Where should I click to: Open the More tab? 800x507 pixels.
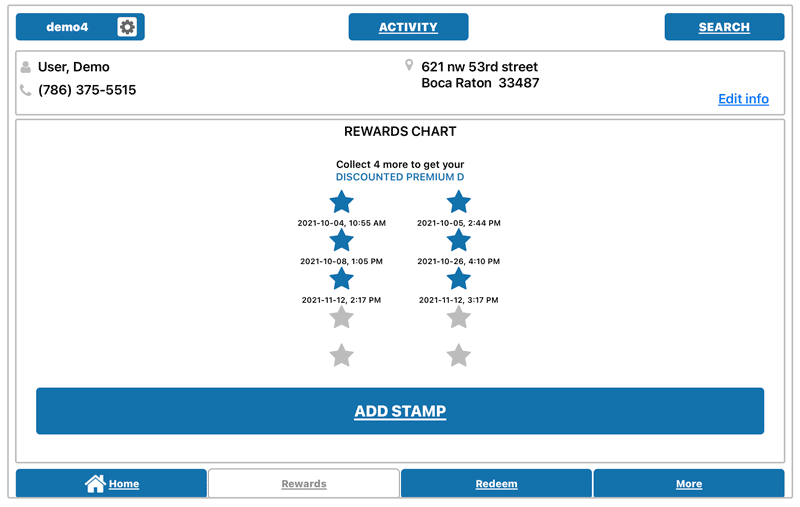point(688,484)
